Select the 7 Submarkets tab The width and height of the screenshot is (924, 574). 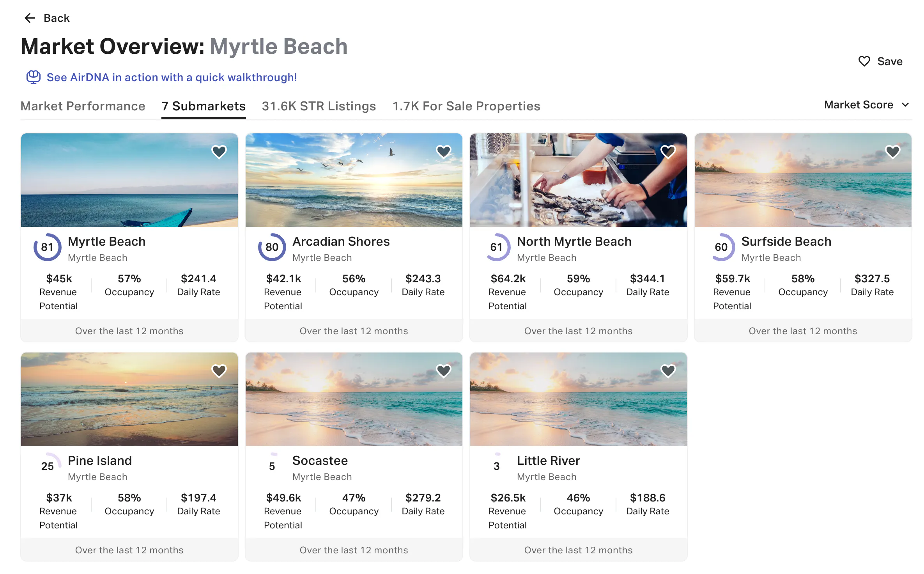pos(204,106)
